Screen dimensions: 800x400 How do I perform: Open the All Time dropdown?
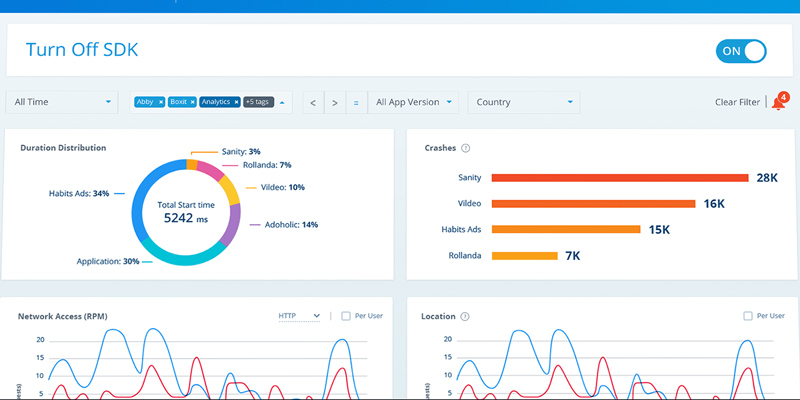click(62, 102)
